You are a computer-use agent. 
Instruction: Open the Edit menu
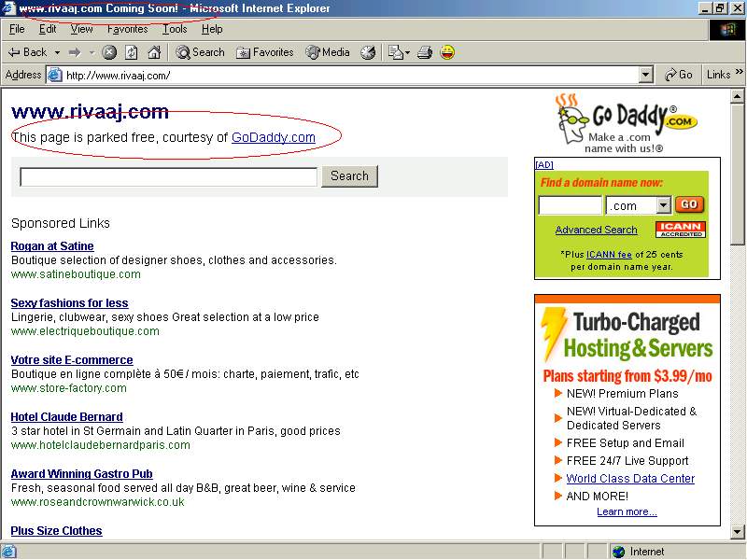48,30
